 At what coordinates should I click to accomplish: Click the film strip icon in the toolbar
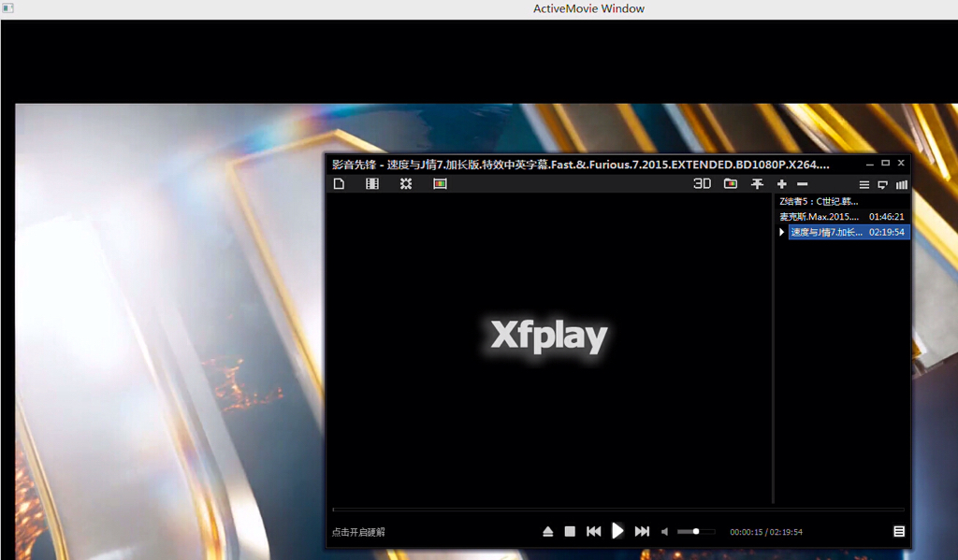tap(372, 184)
